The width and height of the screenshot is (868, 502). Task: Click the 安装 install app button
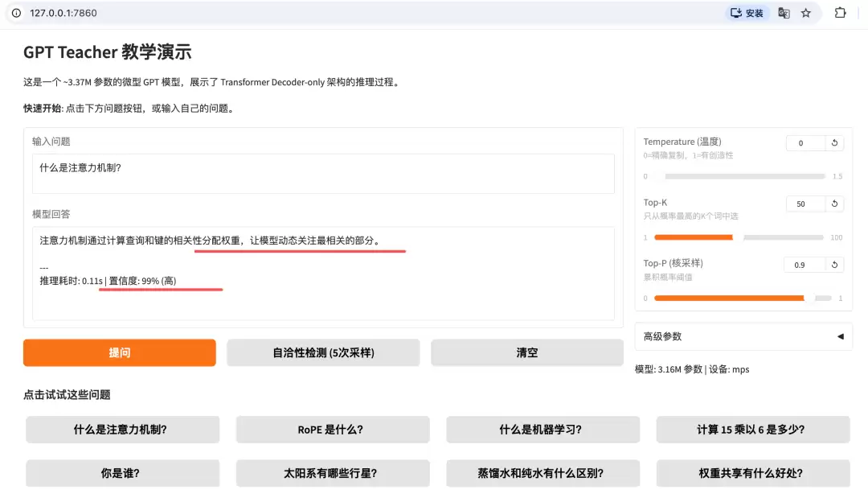pos(747,13)
